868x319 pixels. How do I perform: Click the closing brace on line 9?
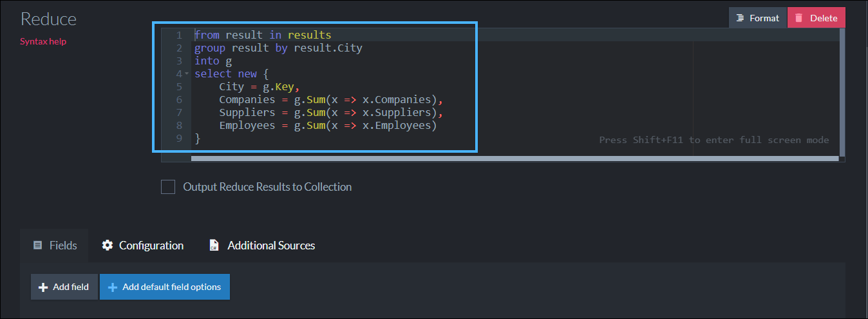click(x=198, y=138)
